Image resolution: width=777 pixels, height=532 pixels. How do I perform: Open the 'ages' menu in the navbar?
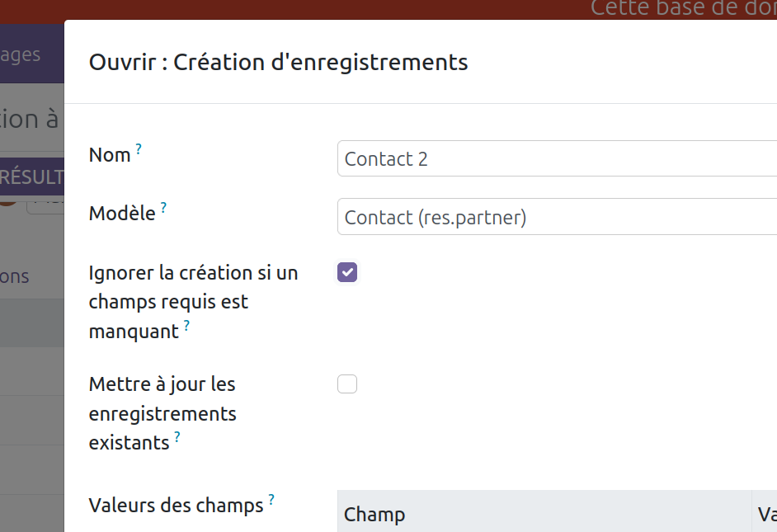coord(21,54)
